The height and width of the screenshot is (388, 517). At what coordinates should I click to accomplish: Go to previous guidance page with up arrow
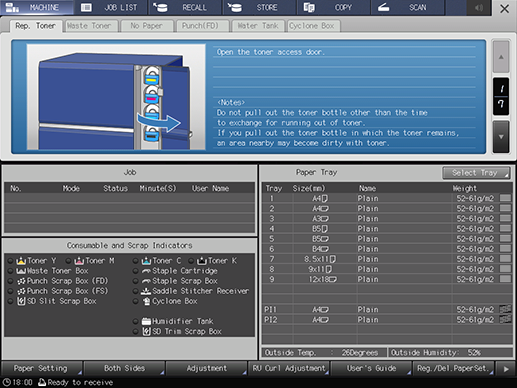pos(501,57)
